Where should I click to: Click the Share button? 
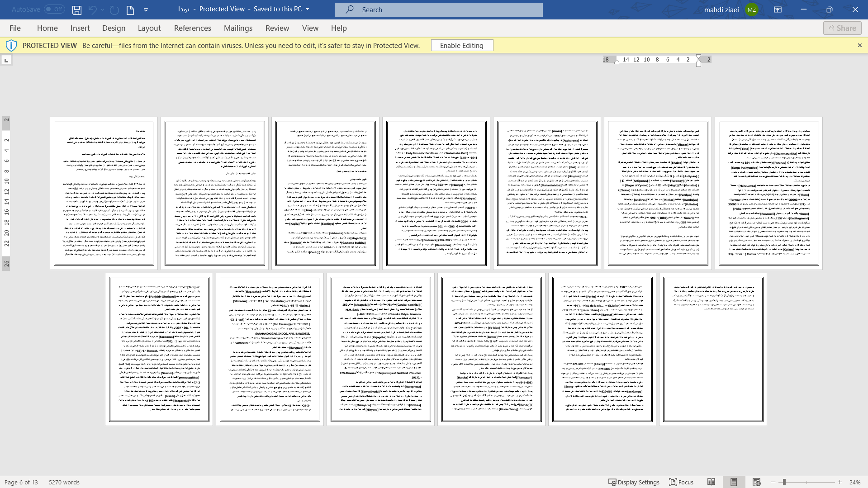point(842,28)
